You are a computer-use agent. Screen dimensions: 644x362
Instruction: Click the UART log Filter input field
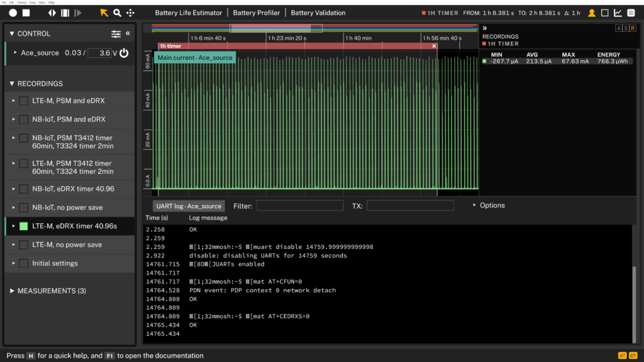pos(299,206)
